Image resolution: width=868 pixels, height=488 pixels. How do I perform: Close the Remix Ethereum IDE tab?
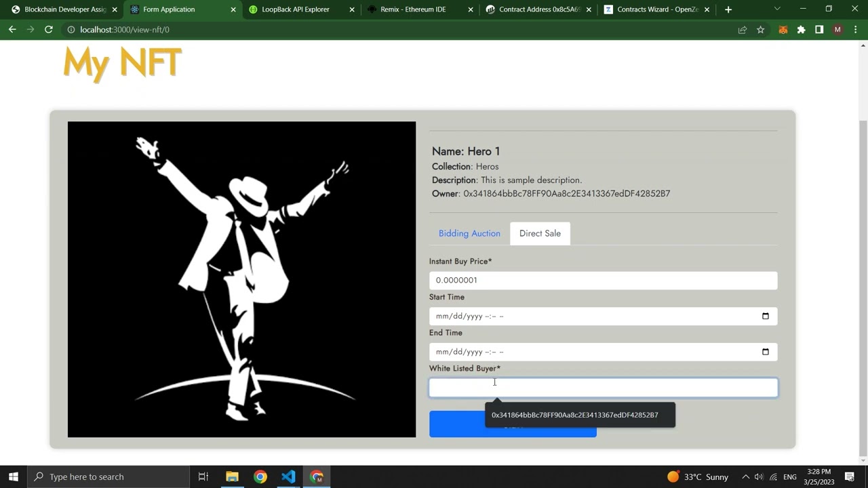tap(470, 9)
